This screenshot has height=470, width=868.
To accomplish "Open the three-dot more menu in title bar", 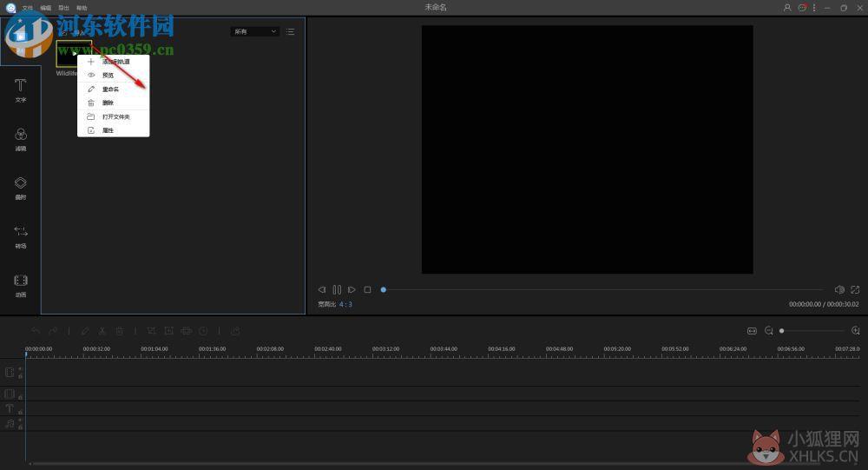I will (x=814, y=8).
